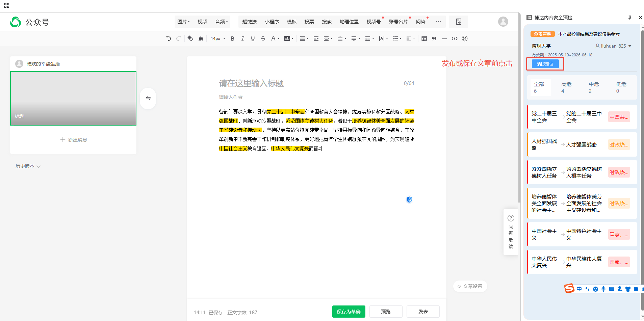The image size is (644, 321).
Task: Select the format painter tool
Action: point(200,38)
